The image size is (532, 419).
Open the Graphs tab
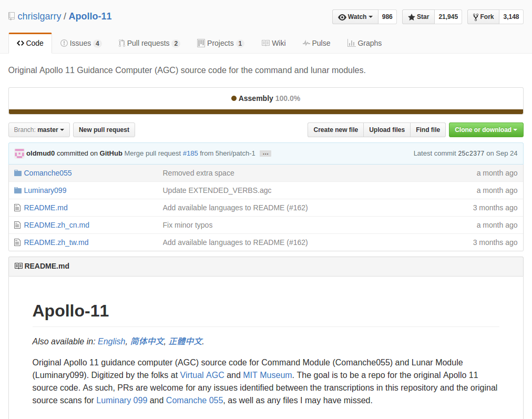coord(364,44)
